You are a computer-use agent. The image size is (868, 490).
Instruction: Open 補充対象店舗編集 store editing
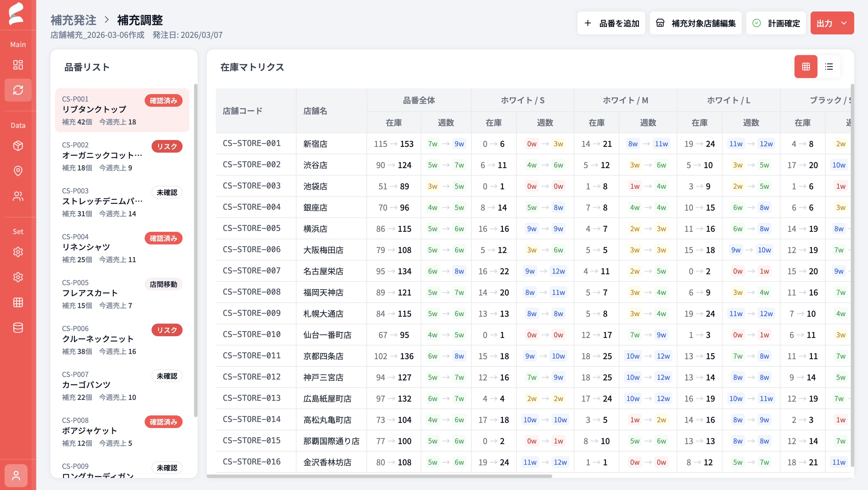(x=695, y=23)
